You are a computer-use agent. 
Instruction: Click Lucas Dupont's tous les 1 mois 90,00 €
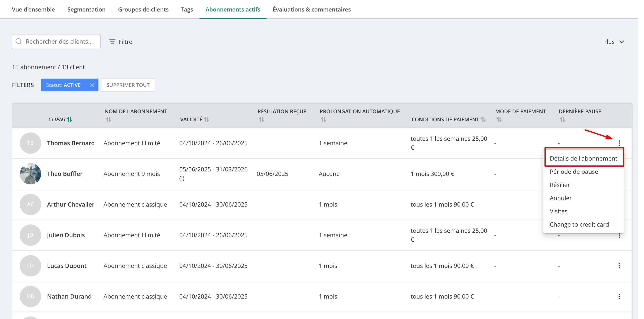click(442, 266)
